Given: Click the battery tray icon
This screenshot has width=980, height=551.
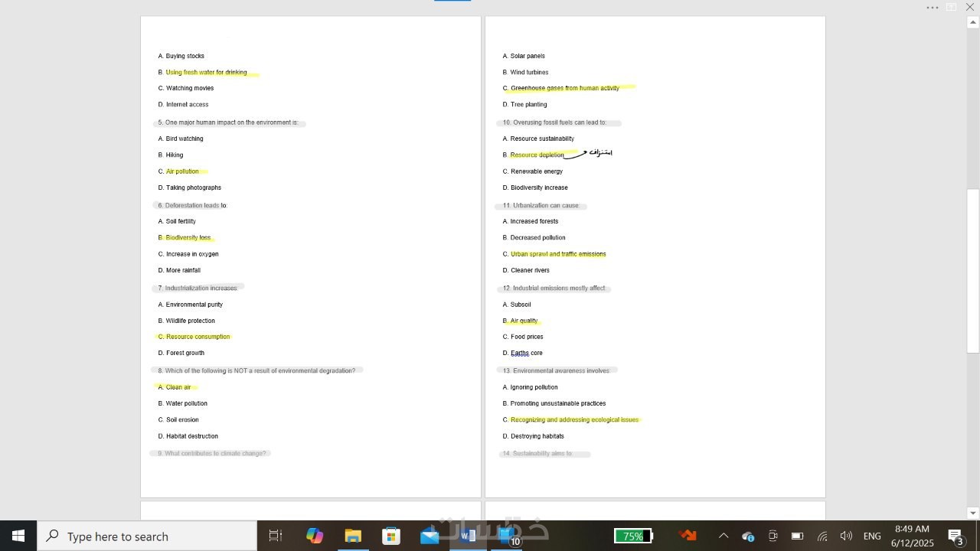Looking at the screenshot, I should click(797, 536).
